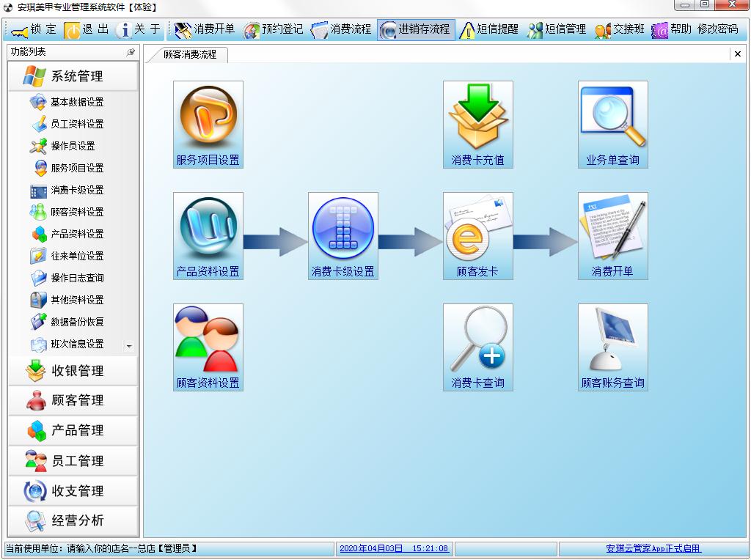The width and height of the screenshot is (751, 560).
Task: Close the 顾客消费流程 tab panel
Action: [x=738, y=54]
